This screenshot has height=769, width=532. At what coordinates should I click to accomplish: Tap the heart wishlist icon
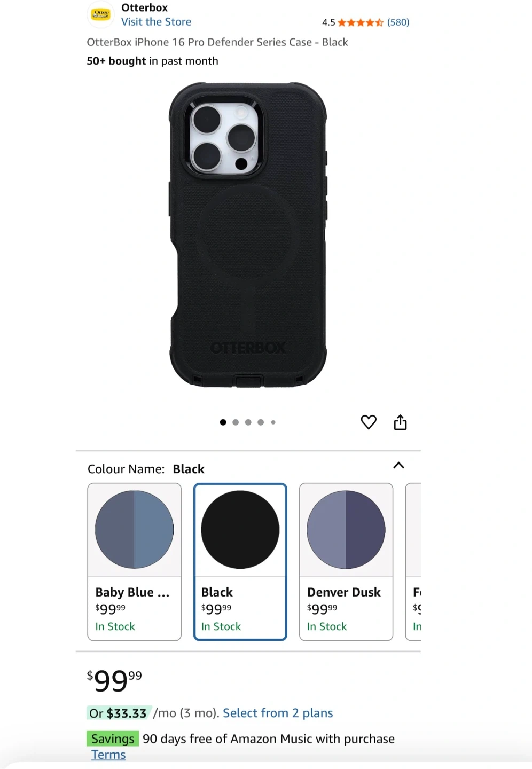369,422
